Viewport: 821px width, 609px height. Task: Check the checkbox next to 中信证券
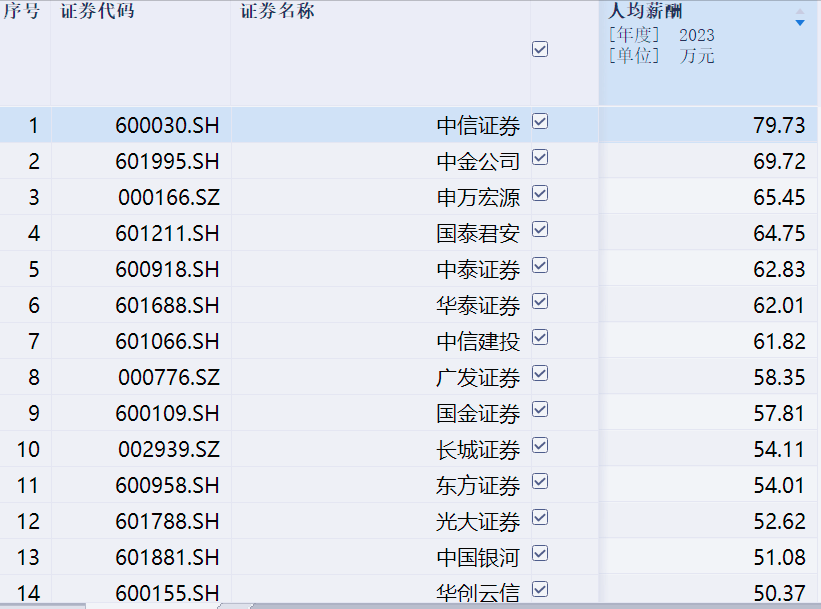[540, 123]
